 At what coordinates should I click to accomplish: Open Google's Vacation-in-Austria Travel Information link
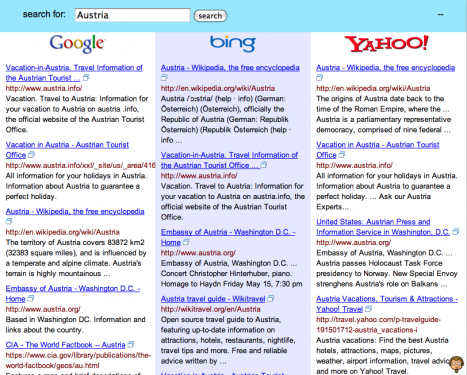point(74,73)
